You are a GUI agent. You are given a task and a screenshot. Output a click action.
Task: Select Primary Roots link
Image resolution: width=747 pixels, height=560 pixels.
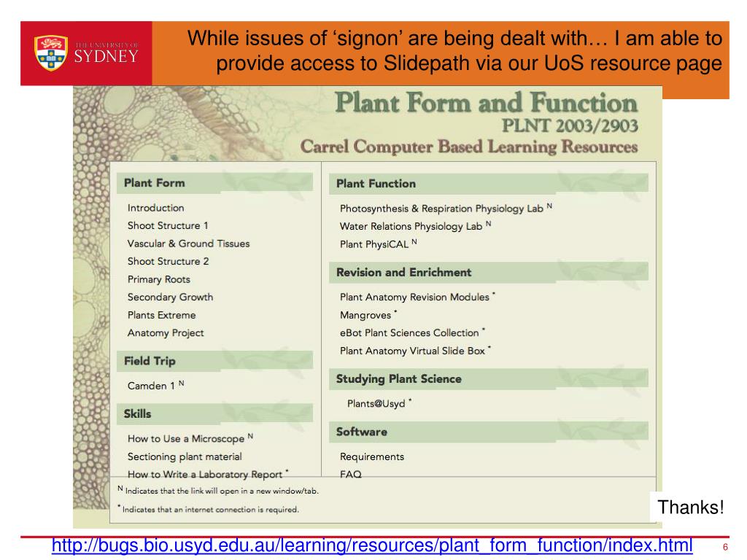click(x=158, y=279)
